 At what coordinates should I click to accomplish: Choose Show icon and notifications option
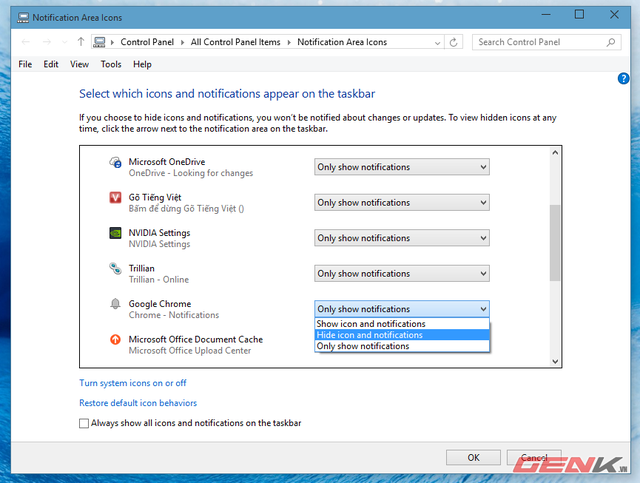402,324
